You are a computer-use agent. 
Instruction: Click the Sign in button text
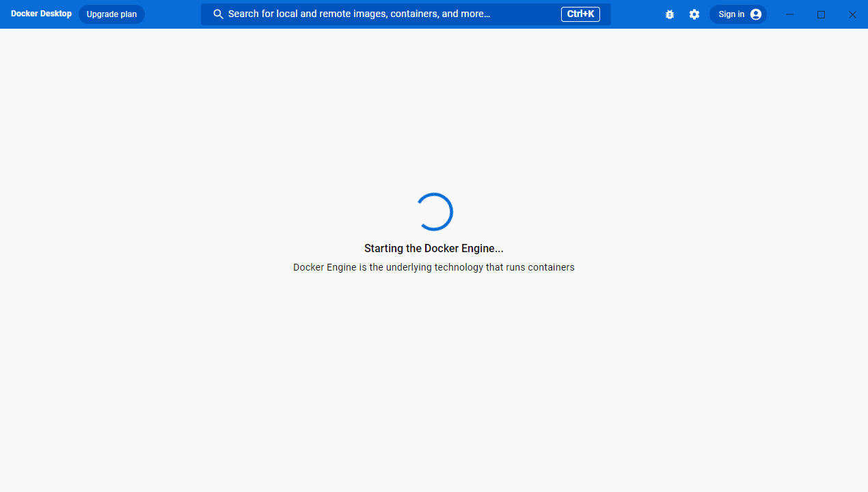731,14
